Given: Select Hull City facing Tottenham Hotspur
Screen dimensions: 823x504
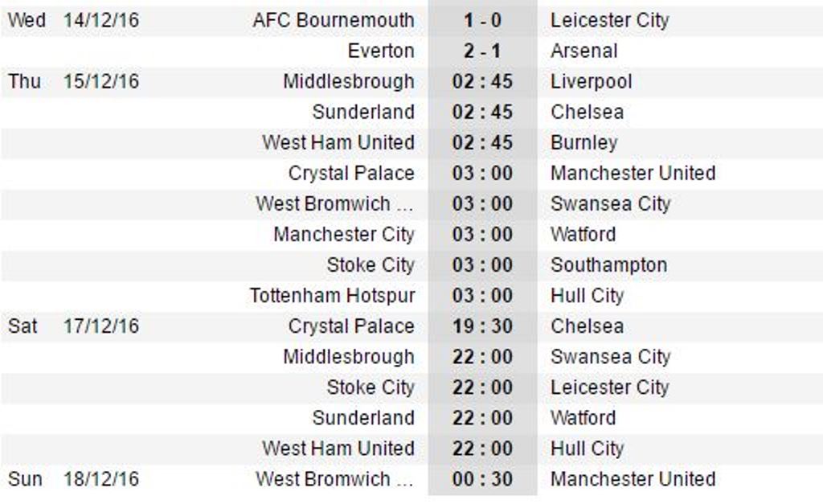Looking at the screenshot, I should [x=587, y=296].
